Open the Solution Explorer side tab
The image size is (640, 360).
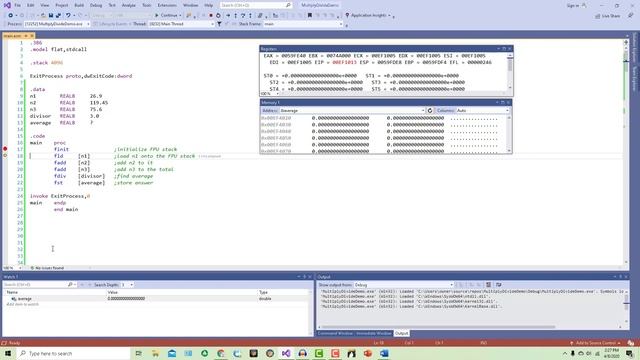(635, 47)
